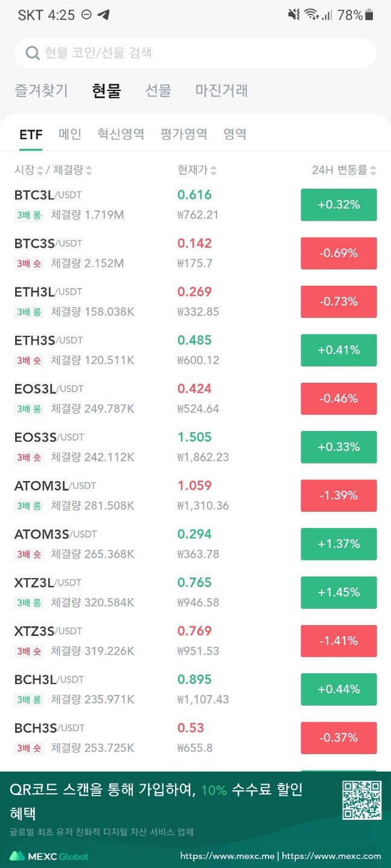Tap the +0.32% button for BTC3L
The width and height of the screenshot is (391, 868).
click(339, 204)
